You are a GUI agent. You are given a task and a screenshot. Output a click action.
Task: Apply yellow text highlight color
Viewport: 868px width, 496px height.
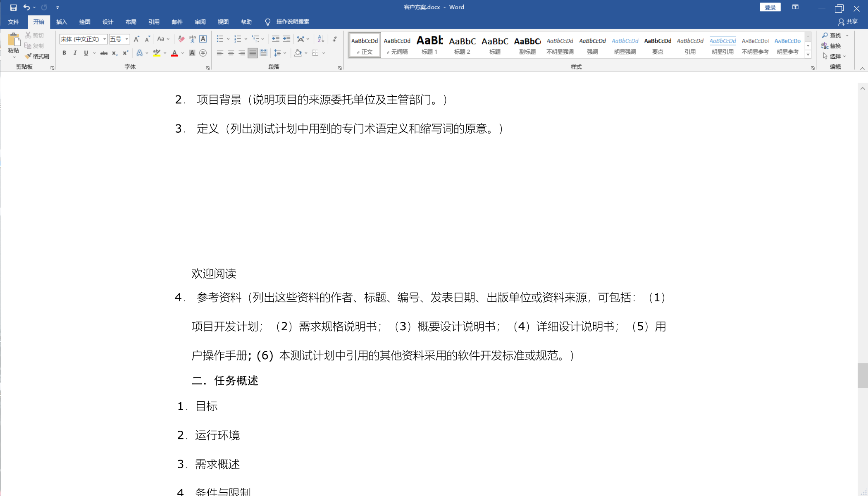click(156, 53)
